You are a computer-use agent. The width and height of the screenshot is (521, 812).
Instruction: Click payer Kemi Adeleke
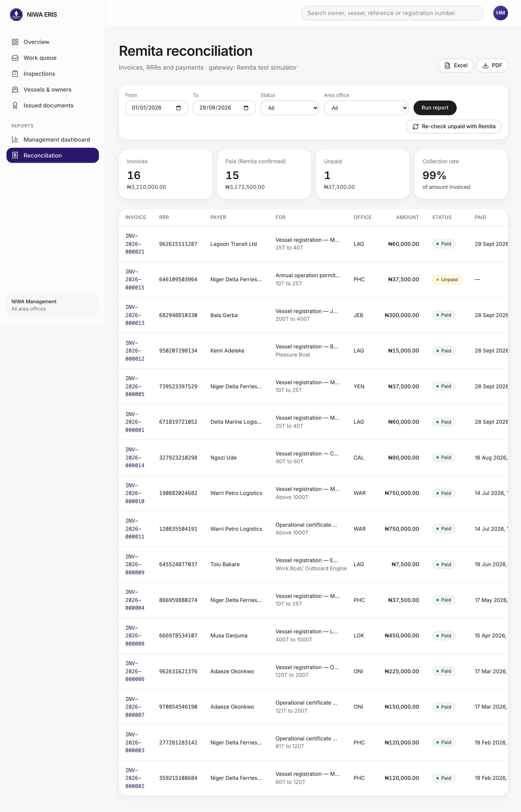point(227,351)
